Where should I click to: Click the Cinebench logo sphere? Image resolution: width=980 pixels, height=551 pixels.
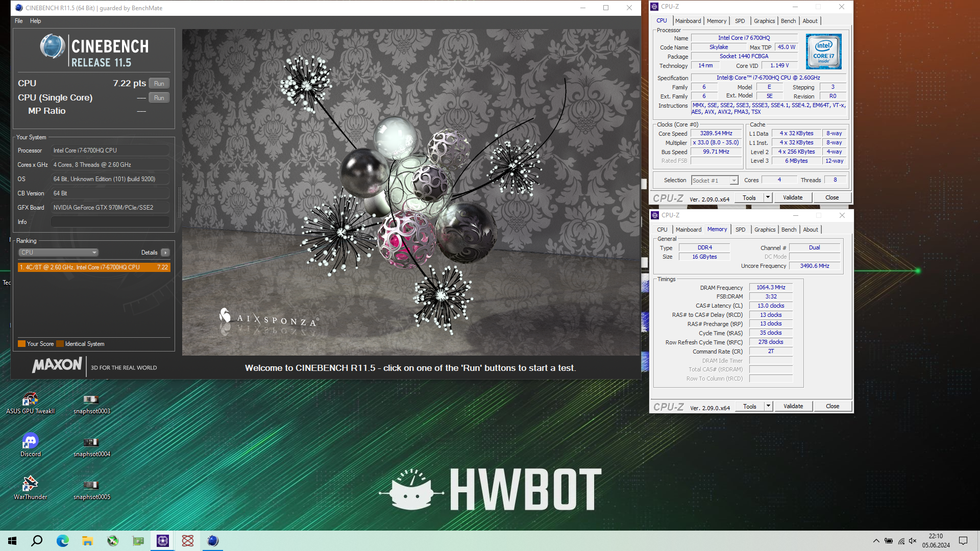[52, 46]
